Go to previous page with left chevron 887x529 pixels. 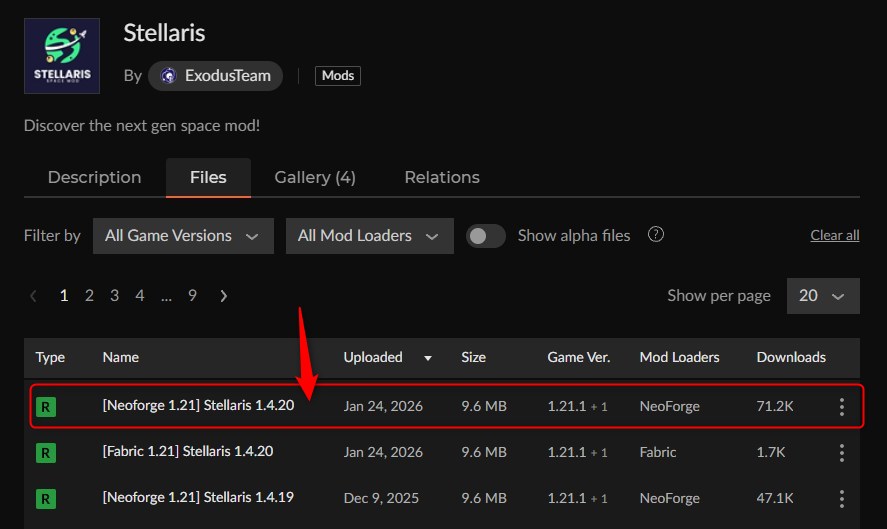tap(33, 296)
